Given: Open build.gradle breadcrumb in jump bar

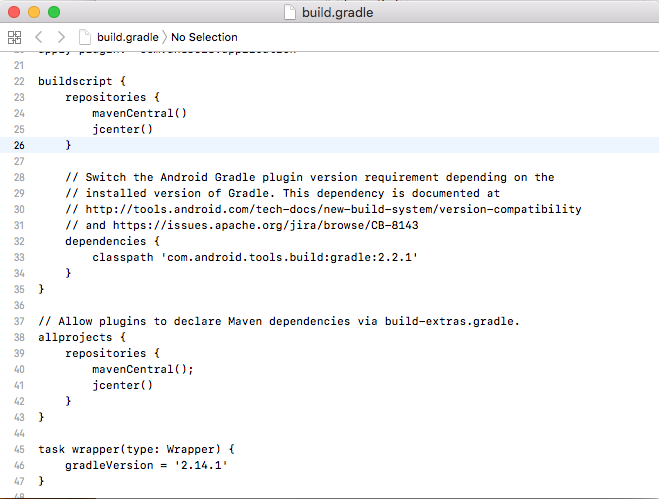Looking at the screenshot, I should point(130,36).
